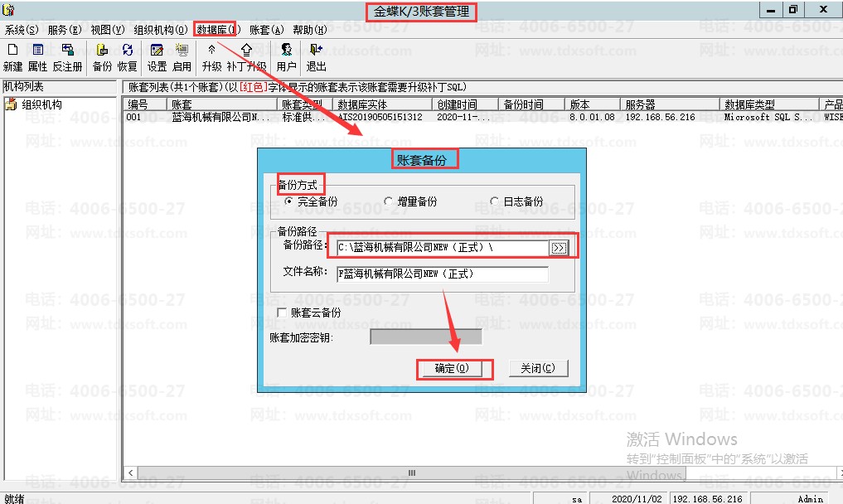Click the 启用 (Enable) toolbar icon
Image resolution: width=843 pixels, height=504 pixels.
(182, 50)
